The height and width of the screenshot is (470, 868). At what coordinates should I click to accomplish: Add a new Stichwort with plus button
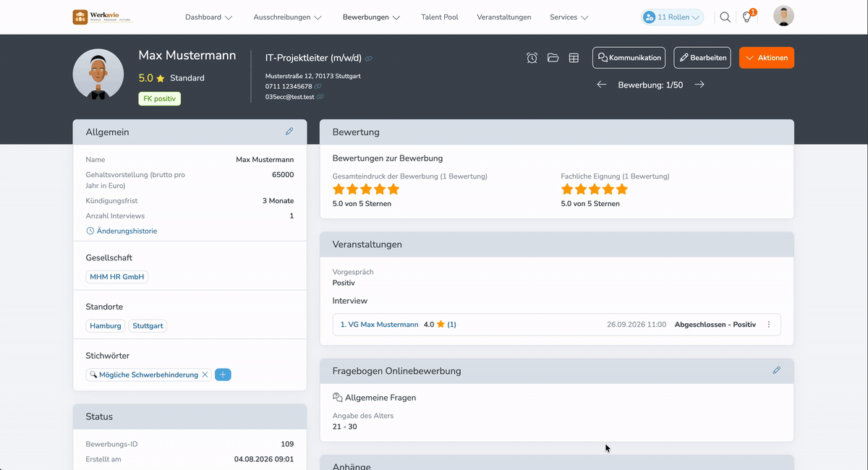tap(223, 375)
